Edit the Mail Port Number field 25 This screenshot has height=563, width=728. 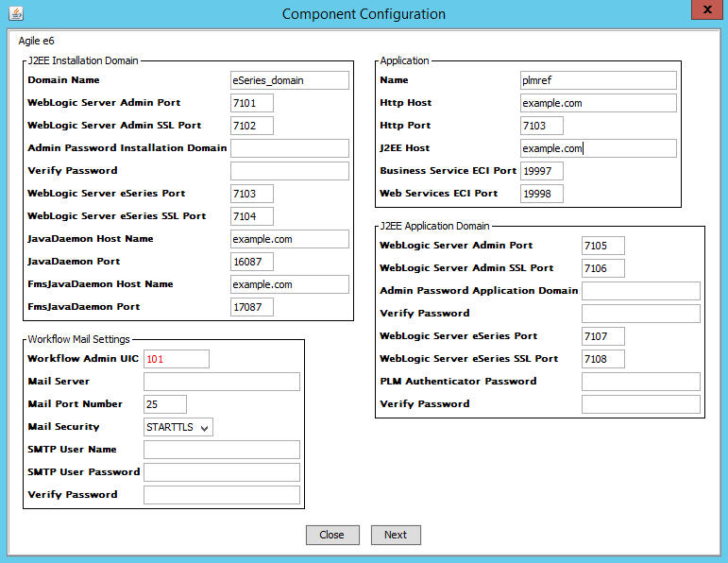pyautogui.click(x=165, y=404)
